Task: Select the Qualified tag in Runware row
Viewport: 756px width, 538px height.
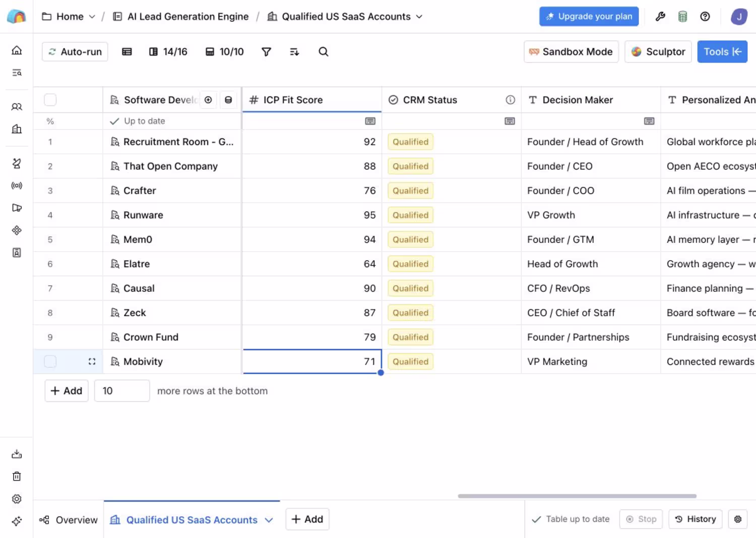Action: click(x=410, y=215)
